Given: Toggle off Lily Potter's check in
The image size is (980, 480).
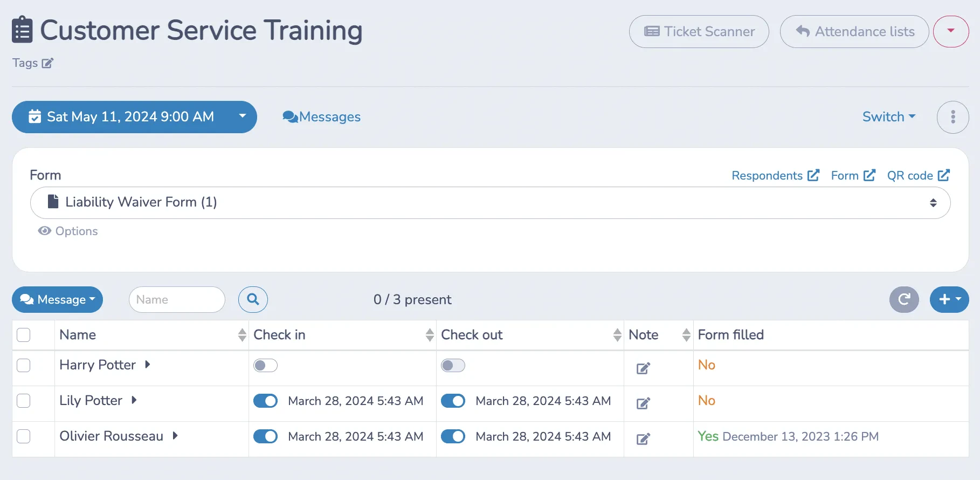Looking at the screenshot, I should pos(265,401).
